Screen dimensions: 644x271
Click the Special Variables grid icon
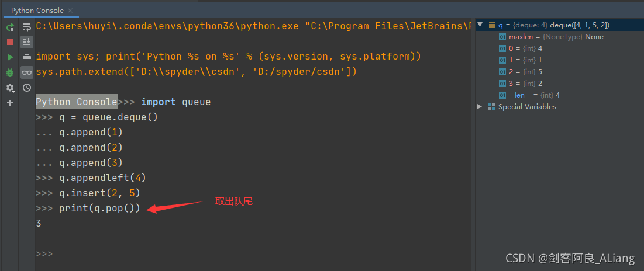pyautogui.click(x=492, y=107)
